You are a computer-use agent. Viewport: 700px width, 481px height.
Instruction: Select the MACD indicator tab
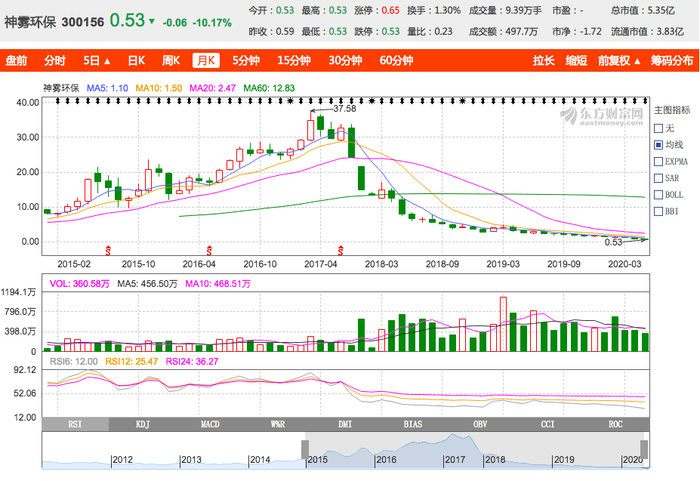(210, 424)
